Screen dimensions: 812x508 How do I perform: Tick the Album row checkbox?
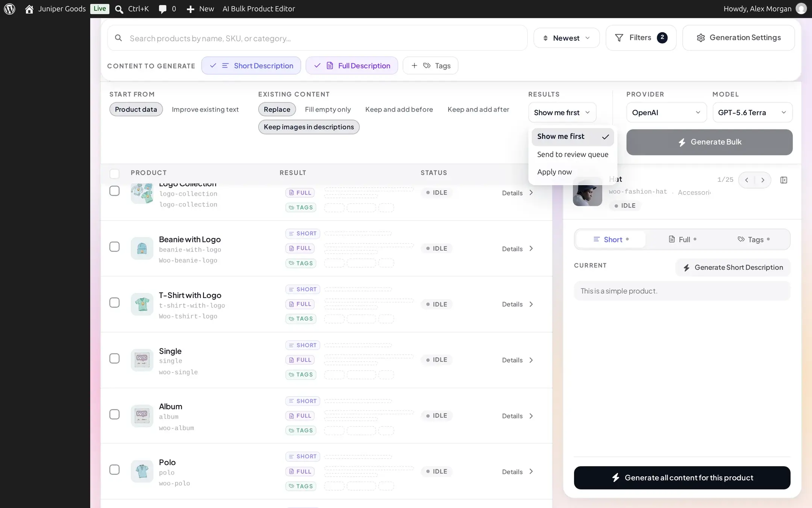click(114, 414)
